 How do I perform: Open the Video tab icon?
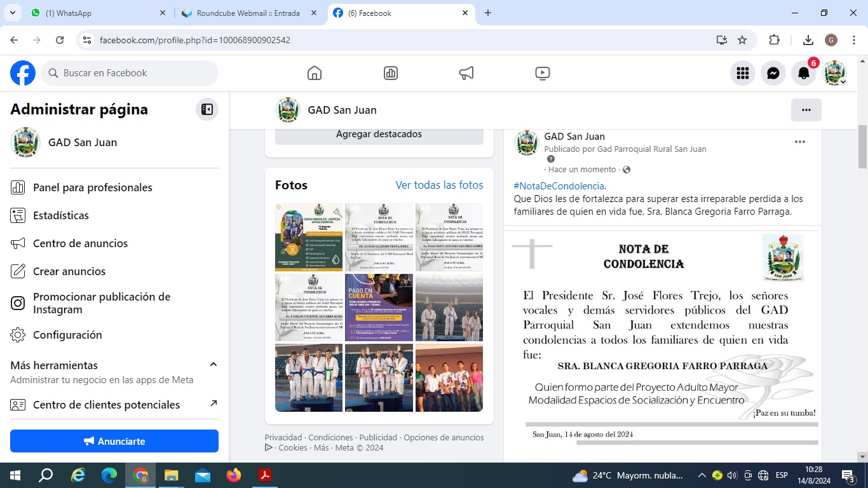pyautogui.click(x=543, y=73)
